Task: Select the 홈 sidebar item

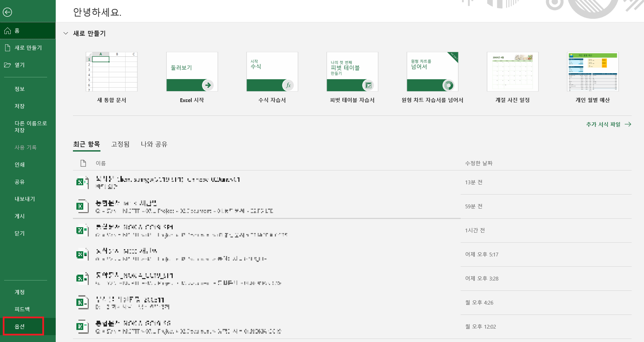Action: 28,31
